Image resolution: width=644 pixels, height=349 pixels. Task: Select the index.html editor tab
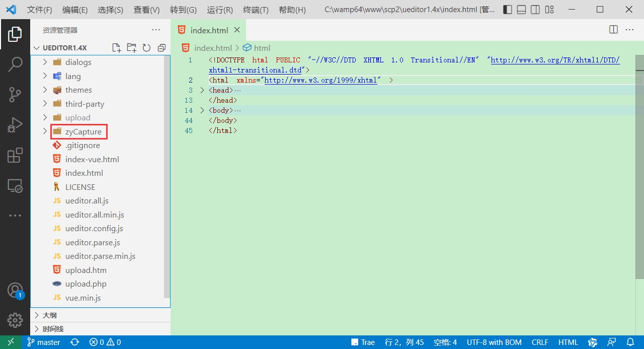point(209,30)
